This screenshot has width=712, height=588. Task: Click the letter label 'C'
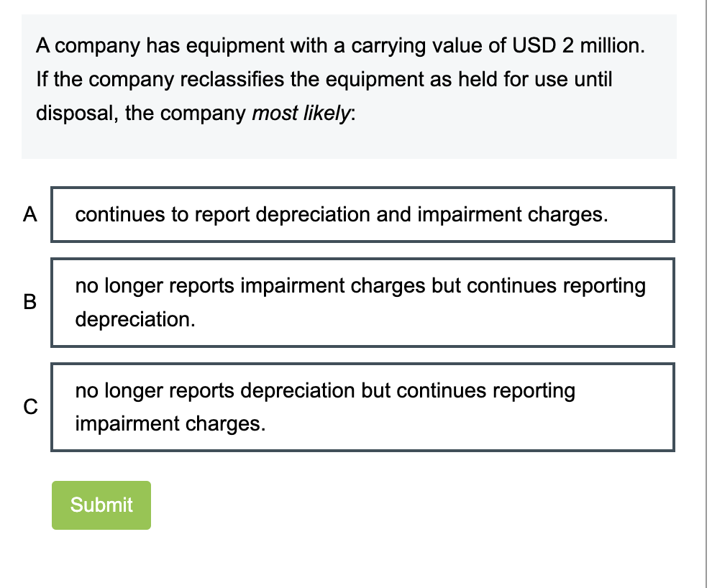tap(32, 406)
